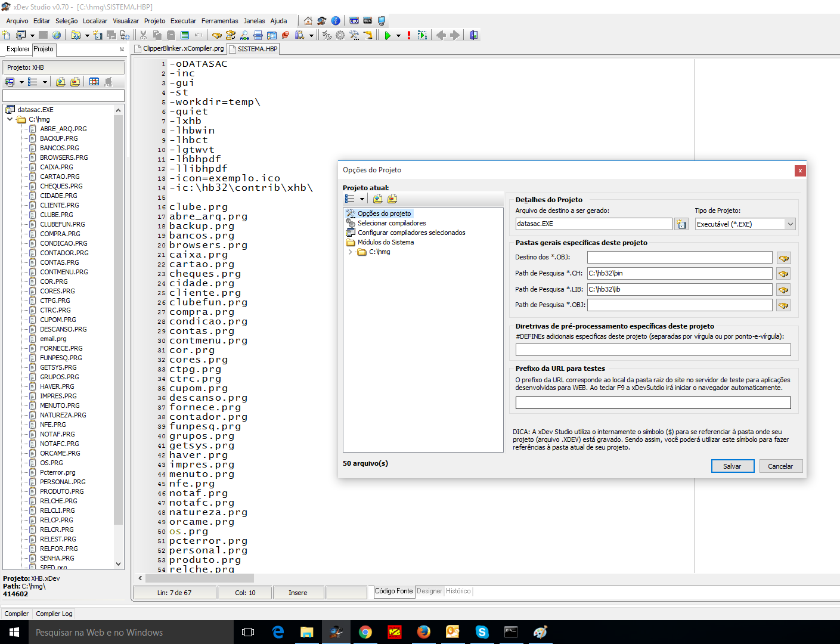This screenshot has width=840, height=644.
Task: Click the Prefixo da URL input field
Action: coord(653,403)
